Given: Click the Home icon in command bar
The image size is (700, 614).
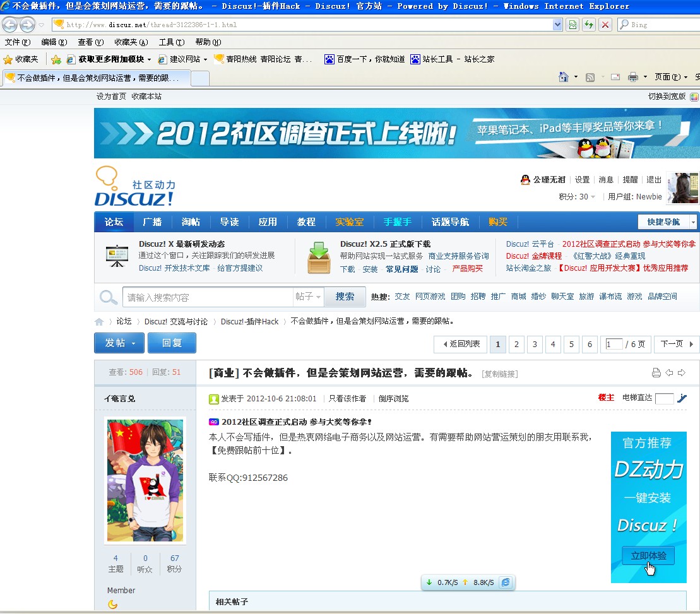Looking at the screenshot, I should [x=564, y=77].
